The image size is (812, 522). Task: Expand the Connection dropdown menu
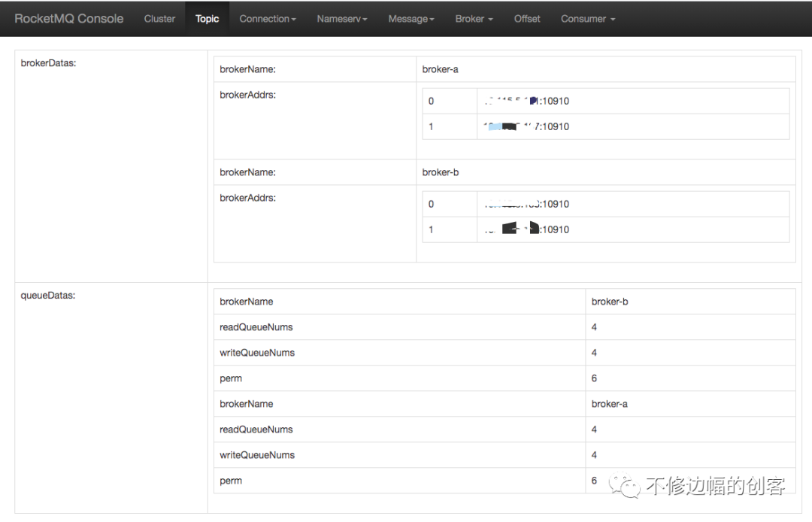[x=268, y=19]
